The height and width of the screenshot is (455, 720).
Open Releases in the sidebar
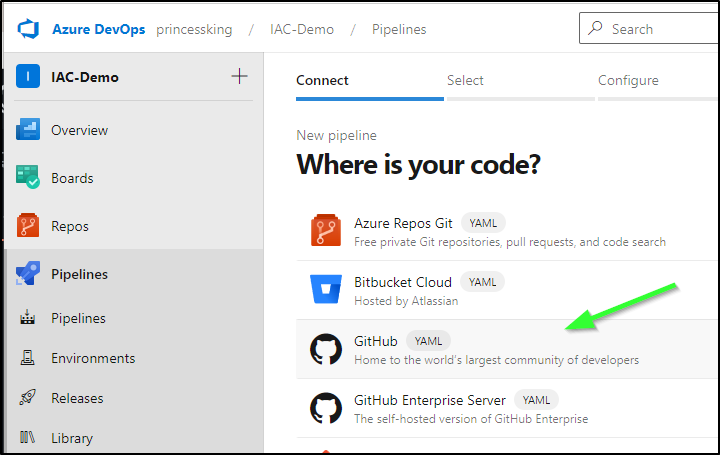coord(77,398)
